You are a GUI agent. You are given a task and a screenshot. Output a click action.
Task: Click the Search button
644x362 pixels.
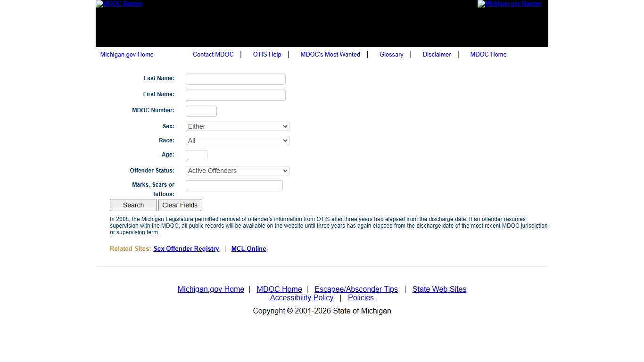pyautogui.click(x=133, y=205)
